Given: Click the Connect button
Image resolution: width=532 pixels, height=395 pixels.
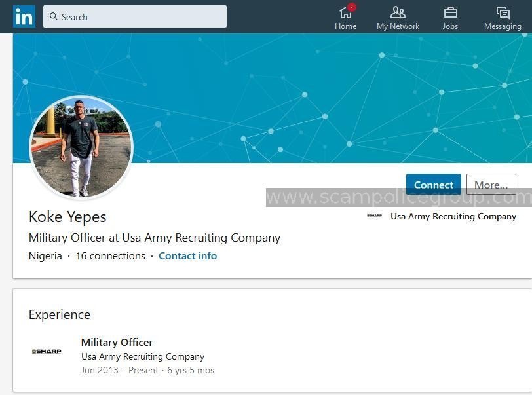Looking at the screenshot, I should tap(433, 184).
